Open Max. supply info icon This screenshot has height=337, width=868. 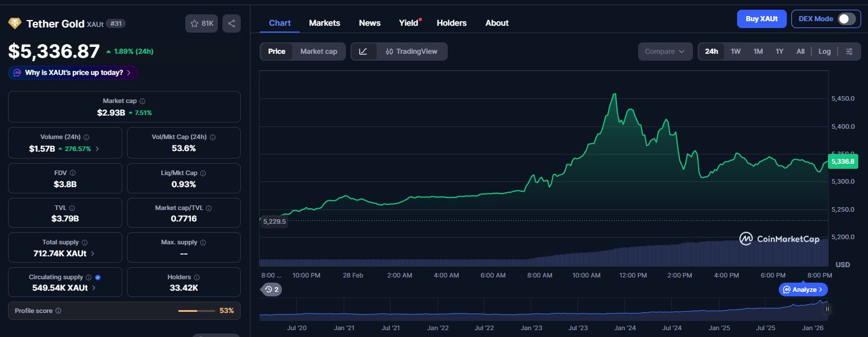coord(204,243)
